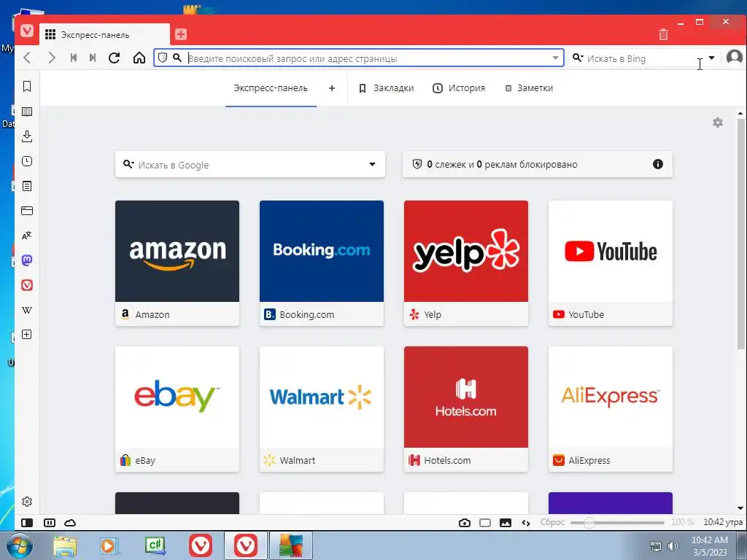Open the closed tabs trash icon
Viewport: 747px width, 560px height.
pos(663,34)
